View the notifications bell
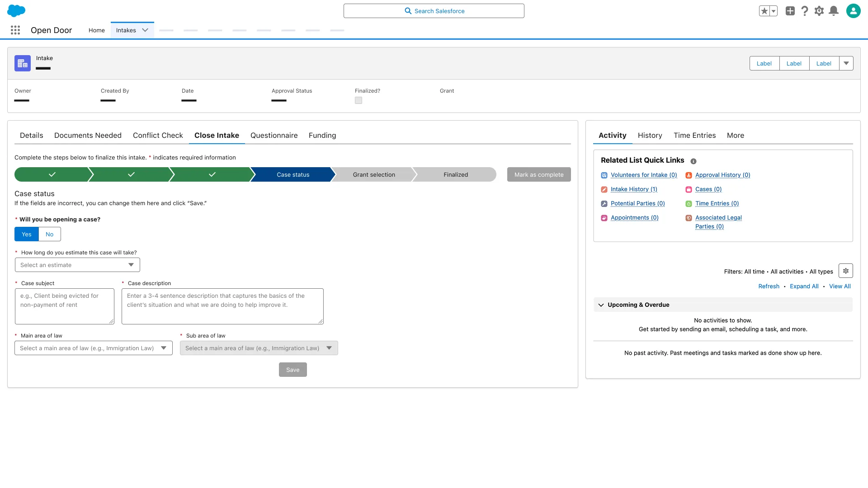 (x=834, y=11)
